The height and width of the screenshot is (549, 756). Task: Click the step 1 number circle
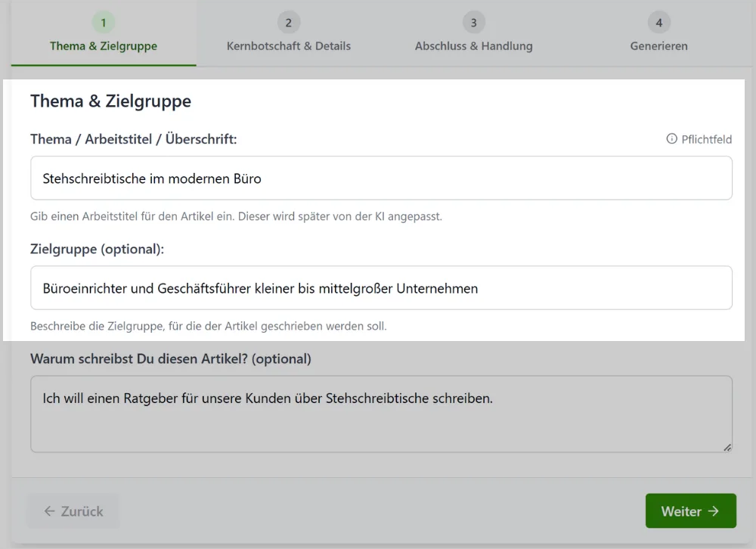tap(103, 22)
